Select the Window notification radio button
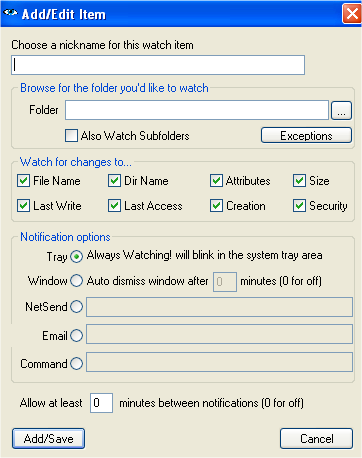Viewport: 362px width, 458px height. (x=77, y=281)
